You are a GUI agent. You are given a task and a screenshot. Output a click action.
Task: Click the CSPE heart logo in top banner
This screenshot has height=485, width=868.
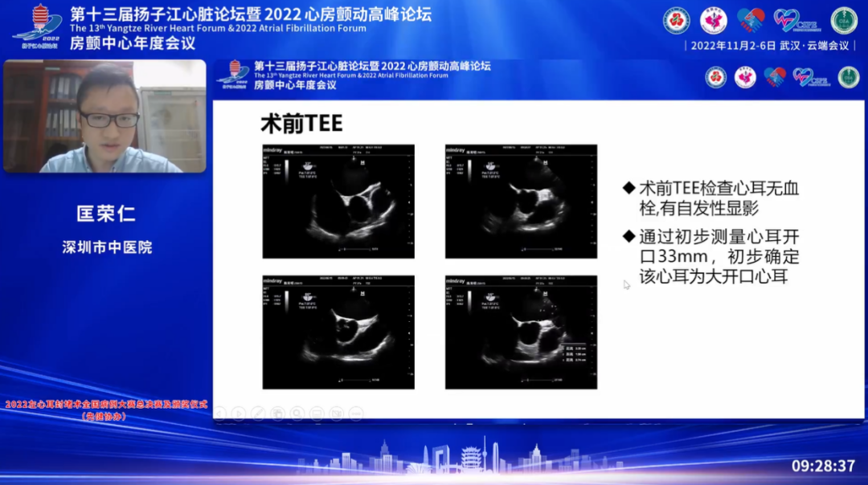click(791, 20)
